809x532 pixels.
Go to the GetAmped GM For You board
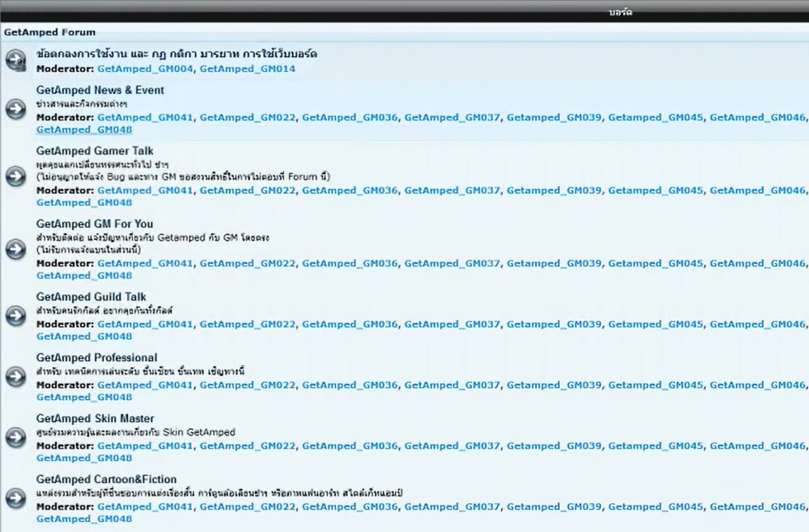point(94,224)
